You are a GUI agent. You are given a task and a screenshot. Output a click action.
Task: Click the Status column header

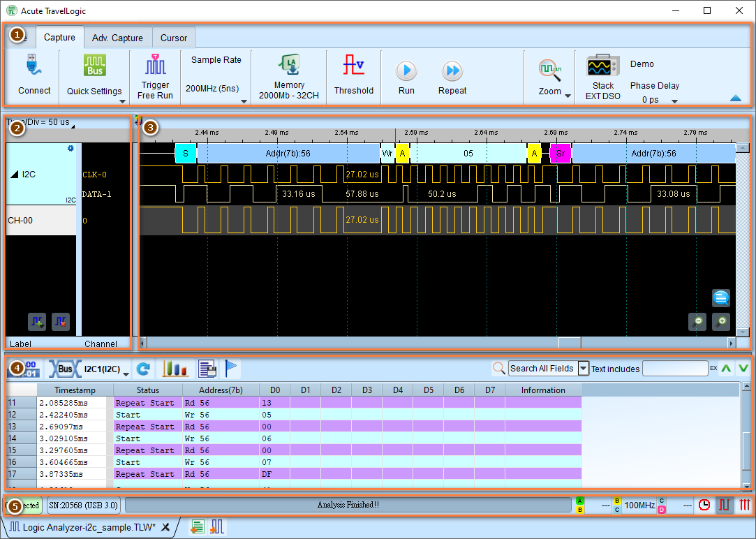(x=147, y=390)
